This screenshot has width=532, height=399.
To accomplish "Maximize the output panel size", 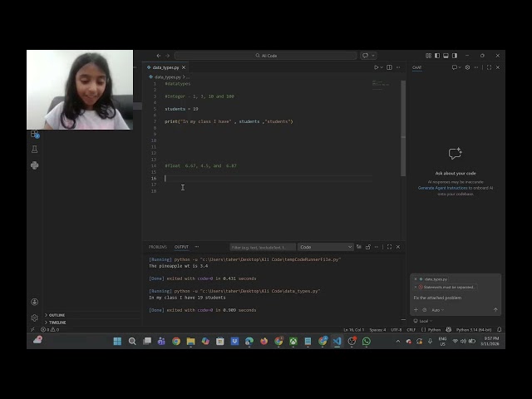I will coord(389,247).
